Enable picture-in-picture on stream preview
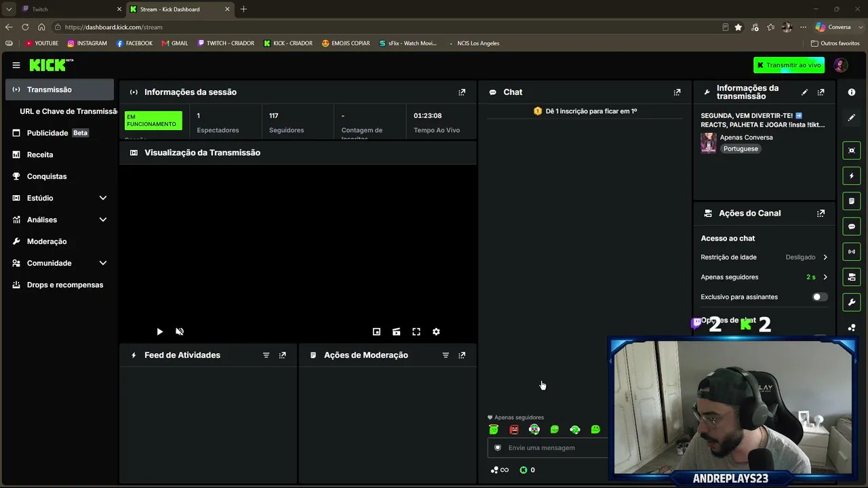Image resolution: width=868 pixels, height=488 pixels. click(376, 331)
